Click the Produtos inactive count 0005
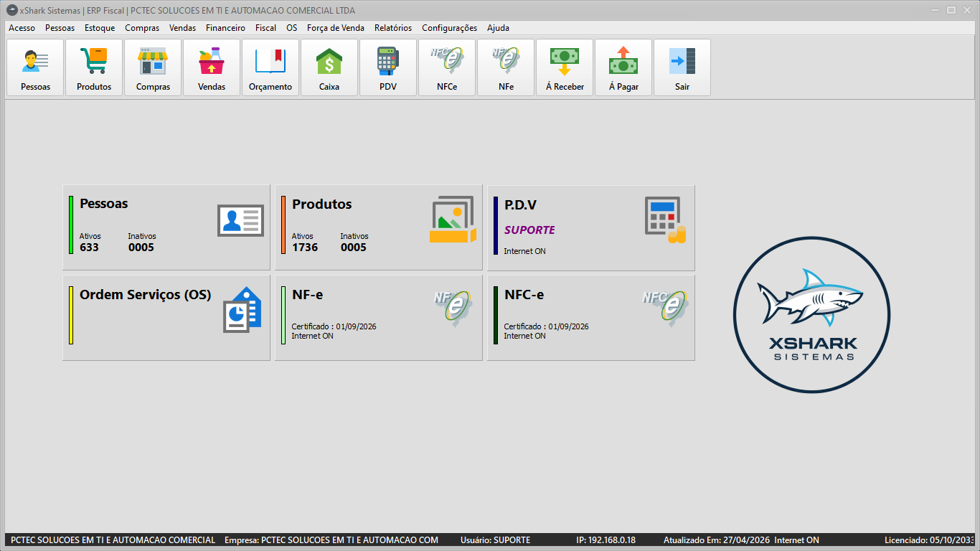Viewport: 980px width, 551px height. [354, 248]
